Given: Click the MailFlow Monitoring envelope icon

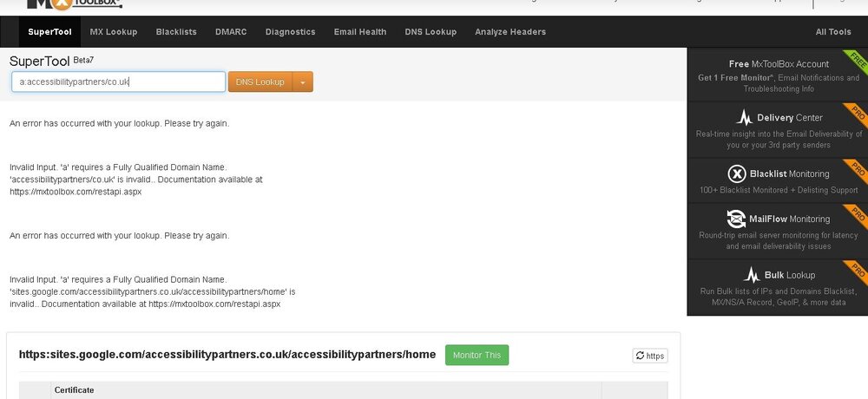Looking at the screenshot, I should click(736, 219).
